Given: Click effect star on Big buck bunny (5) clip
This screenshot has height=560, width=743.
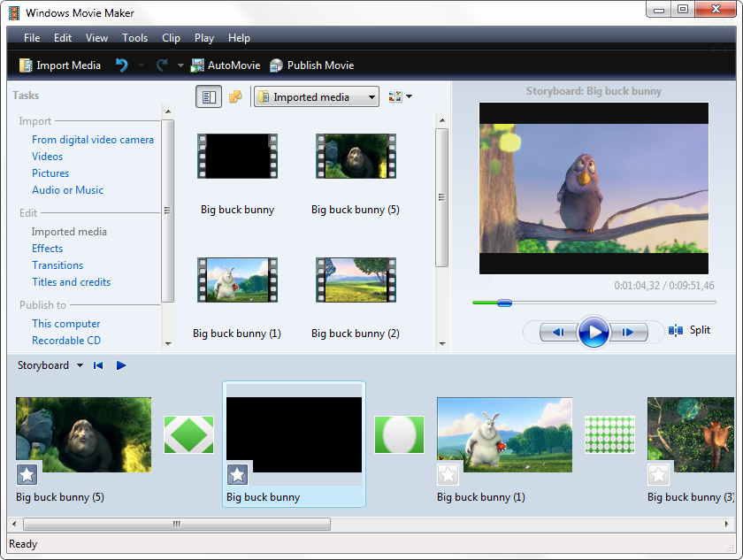Looking at the screenshot, I should [x=27, y=474].
